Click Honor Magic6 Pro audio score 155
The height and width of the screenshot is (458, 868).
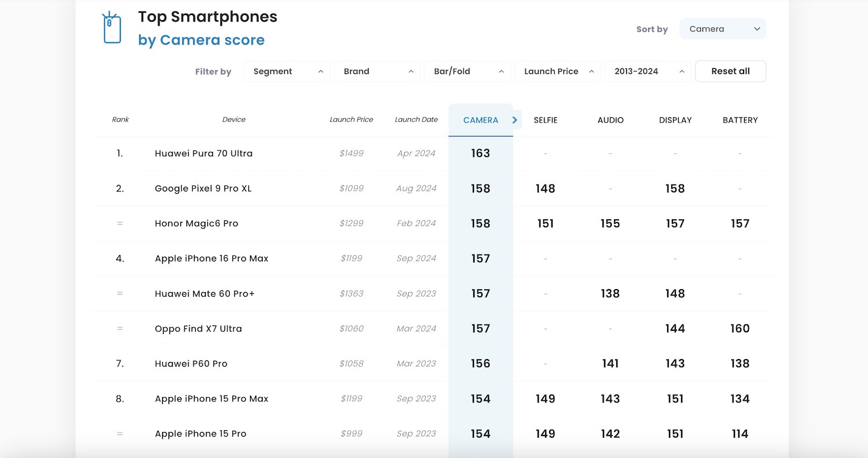610,223
